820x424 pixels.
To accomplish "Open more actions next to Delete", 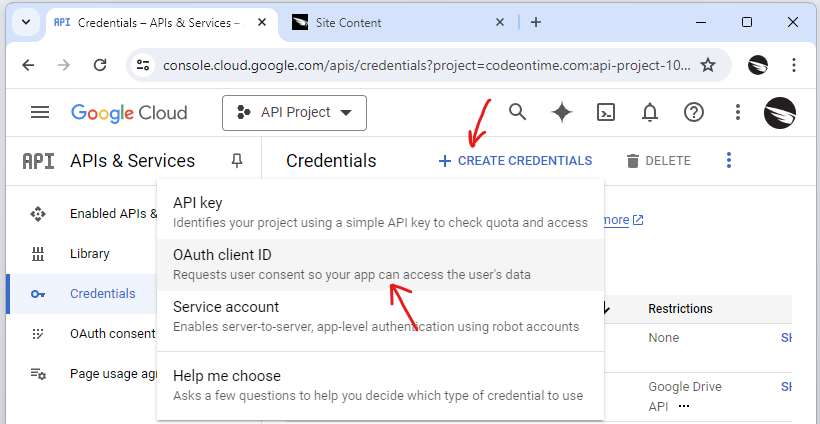I will (729, 160).
